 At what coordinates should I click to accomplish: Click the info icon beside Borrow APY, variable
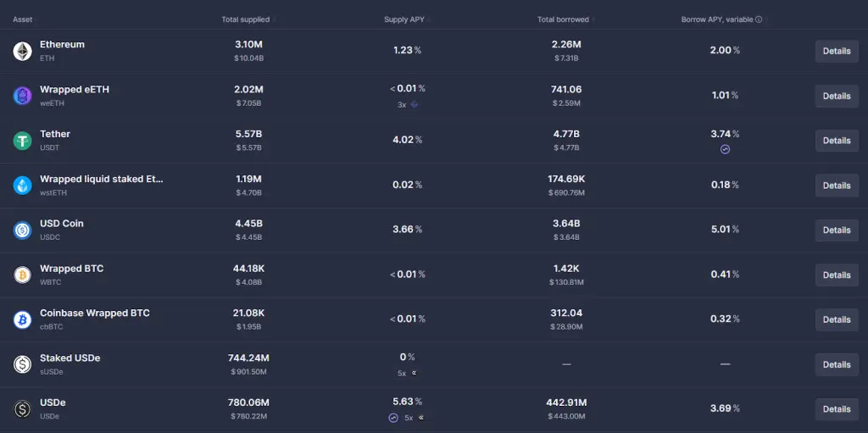pyautogui.click(x=759, y=19)
